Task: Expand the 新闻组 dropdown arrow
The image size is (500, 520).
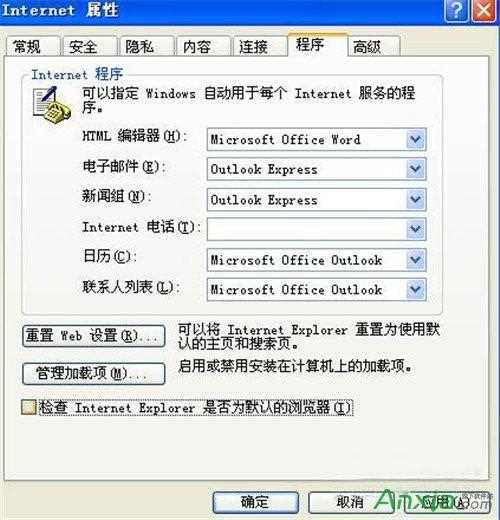Action: pos(416,199)
